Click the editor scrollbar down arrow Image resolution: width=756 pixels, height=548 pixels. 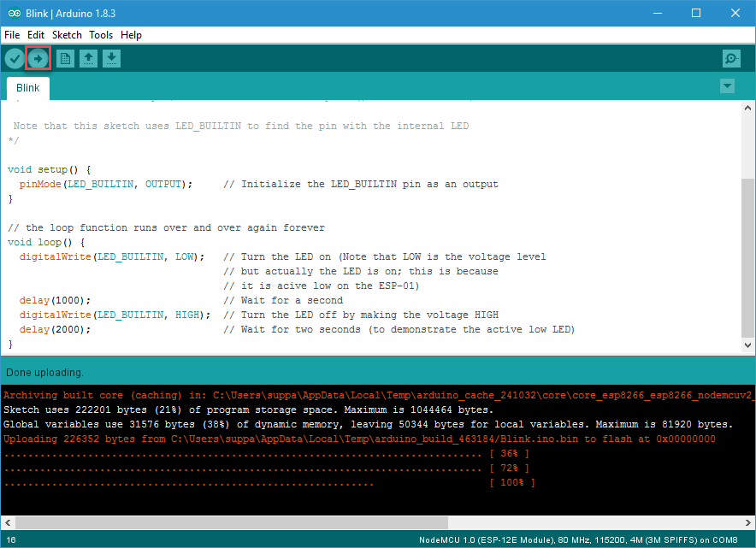coord(747,345)
